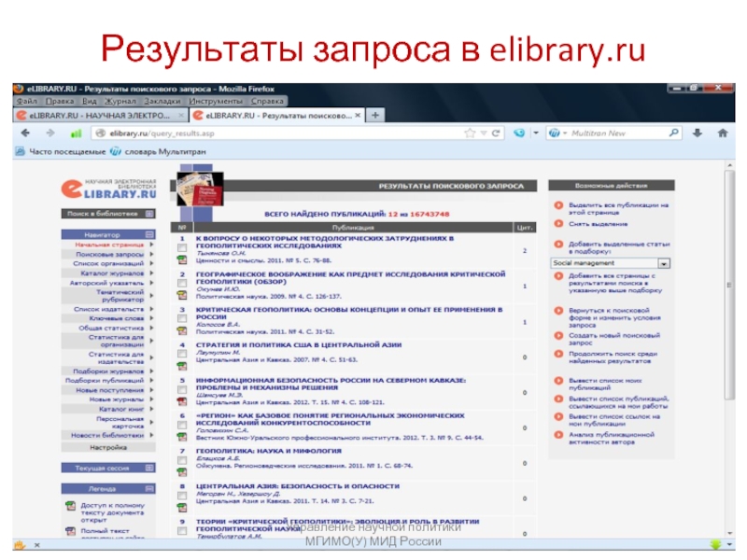
Task: Open dropdown arrow beside the messenger toolbar icon
Action: tap(535, 133)
